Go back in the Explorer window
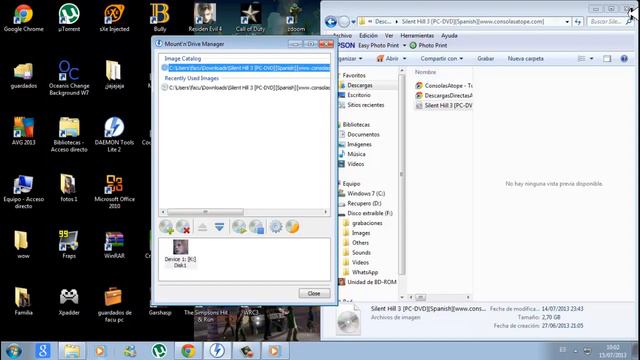 (x=331, y=22)
